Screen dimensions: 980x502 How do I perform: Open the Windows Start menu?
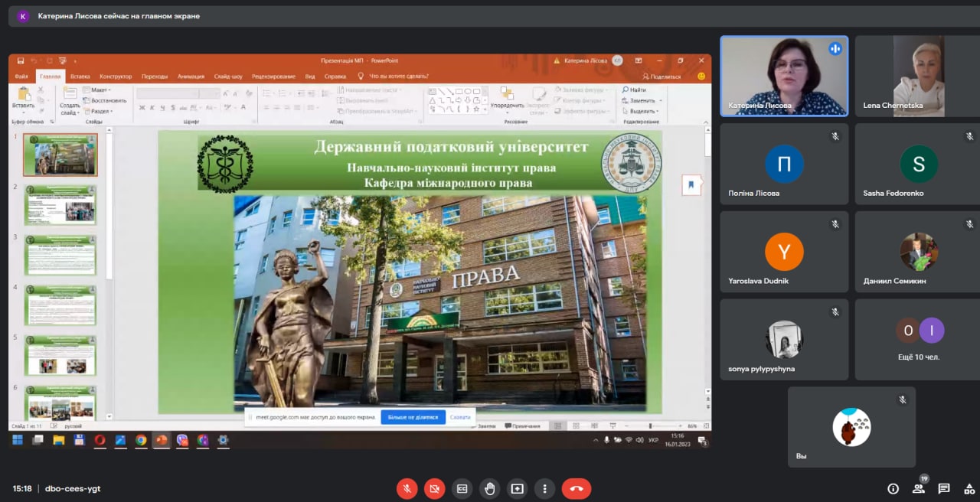17,440
